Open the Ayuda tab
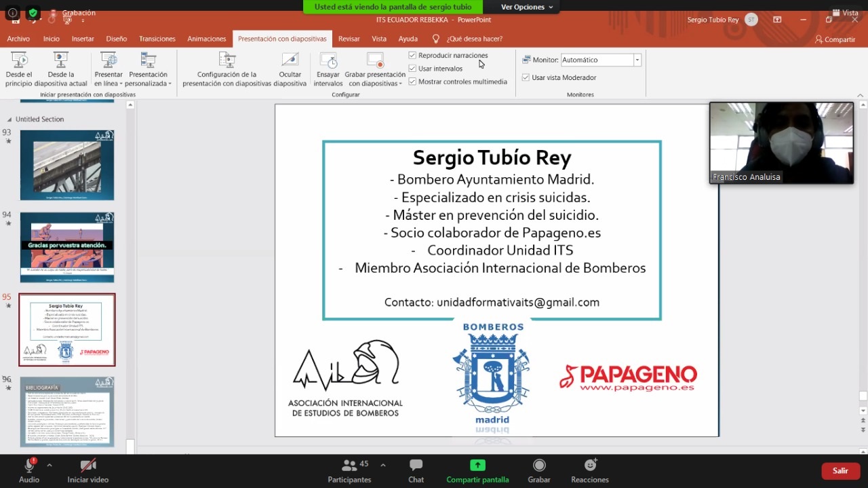The width and height of the screenshot is (868, 488). tap(408, 39)
